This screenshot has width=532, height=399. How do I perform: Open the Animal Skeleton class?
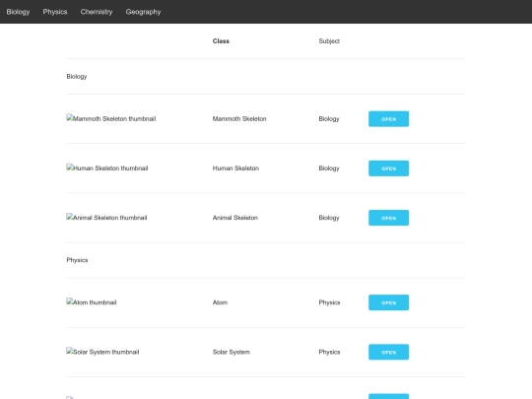coord(388,218)
